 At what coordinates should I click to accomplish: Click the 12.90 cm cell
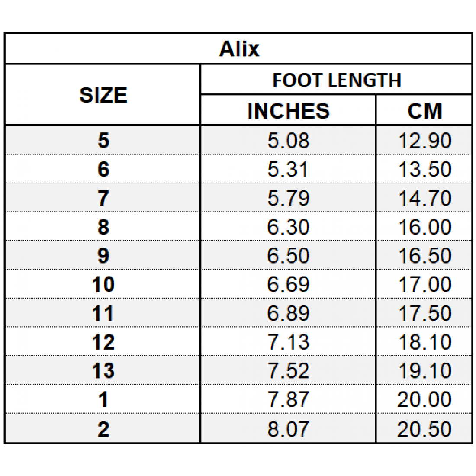coord(424,141)
